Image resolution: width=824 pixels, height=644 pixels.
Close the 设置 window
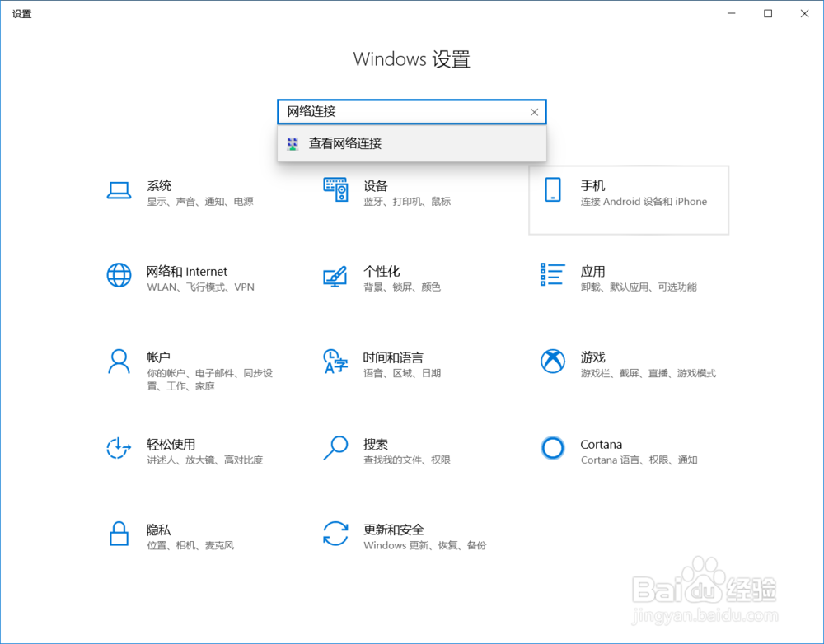[804, 14]
